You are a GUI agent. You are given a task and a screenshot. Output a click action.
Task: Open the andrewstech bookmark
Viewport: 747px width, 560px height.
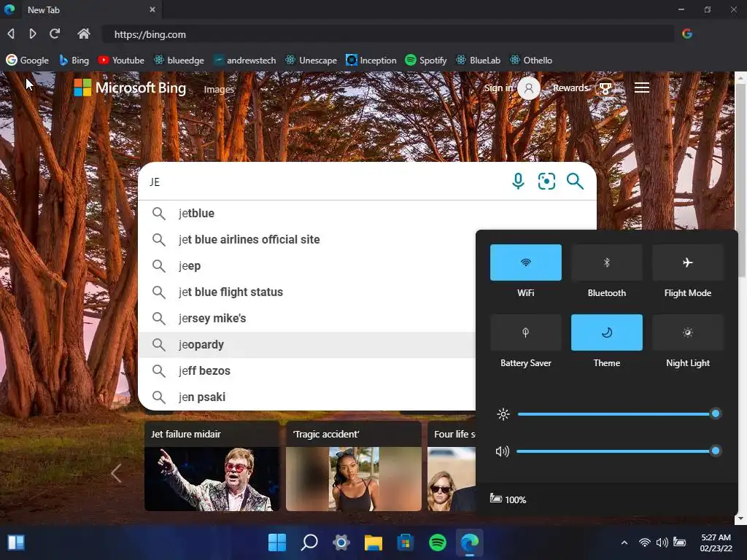[x=244, y=60]
